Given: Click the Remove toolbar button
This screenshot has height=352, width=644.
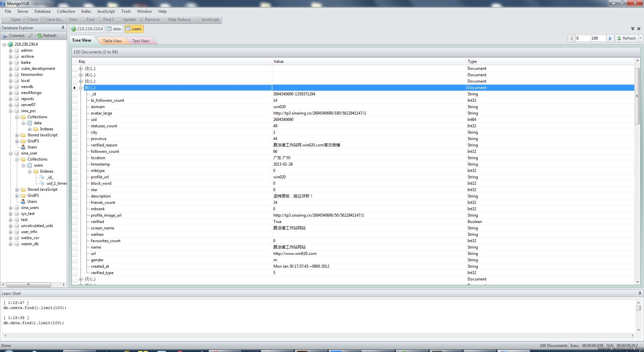Looking at the screenshot, I should coord(149,19).
